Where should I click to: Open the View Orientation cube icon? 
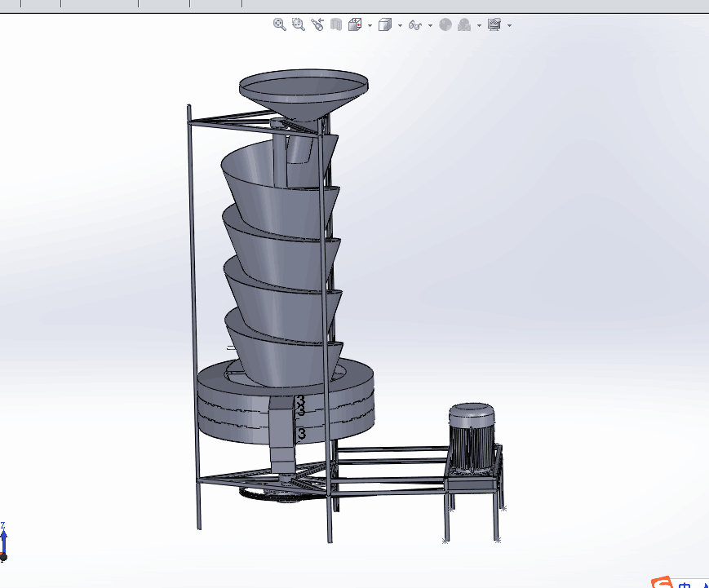(x=355, y=24)
